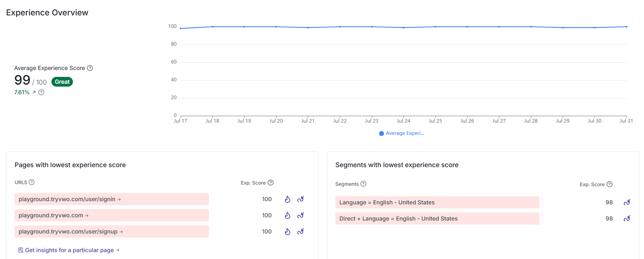Click squiggle recordings icon for signin page
Screen dimensions: 644x259
[301, 199]
